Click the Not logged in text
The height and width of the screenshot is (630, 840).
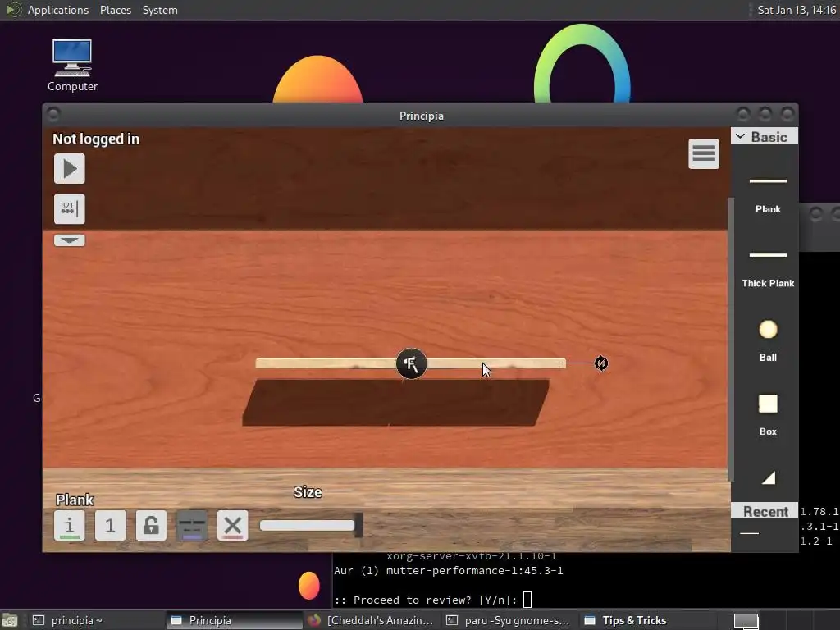coord(96,139)
